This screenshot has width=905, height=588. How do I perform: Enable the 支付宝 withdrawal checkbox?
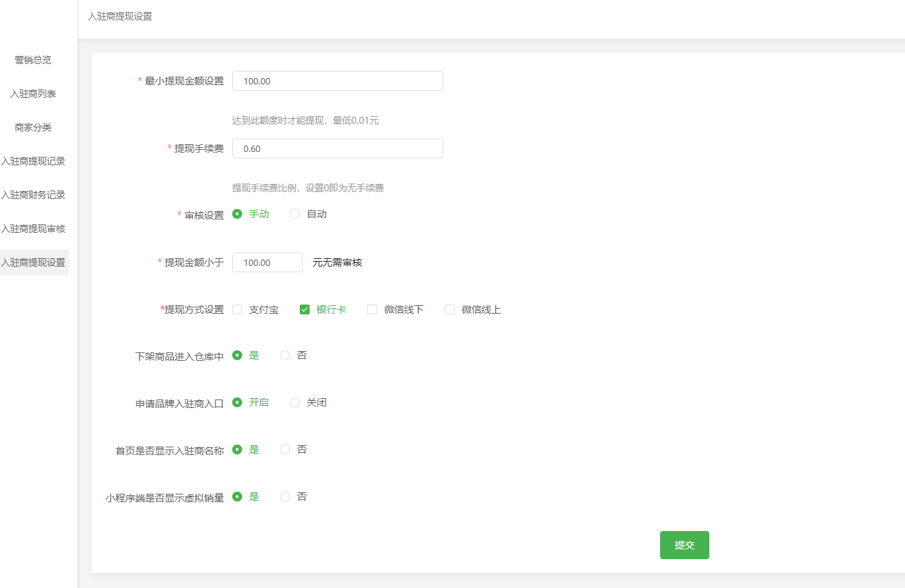[x=237, y=309]
